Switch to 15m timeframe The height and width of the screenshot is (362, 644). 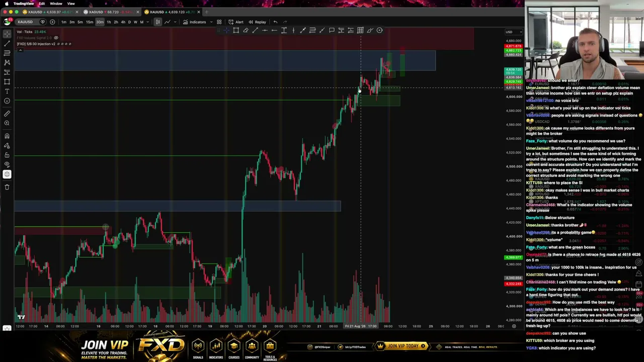[89, 22]
